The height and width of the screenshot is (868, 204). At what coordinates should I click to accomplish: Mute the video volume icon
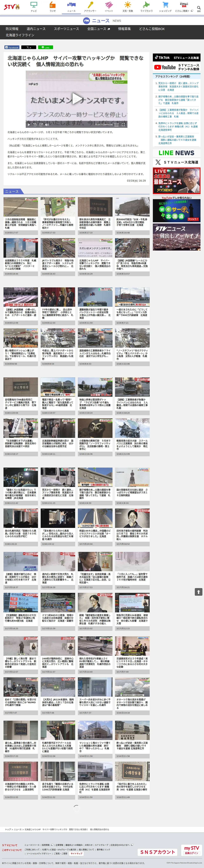47,124
